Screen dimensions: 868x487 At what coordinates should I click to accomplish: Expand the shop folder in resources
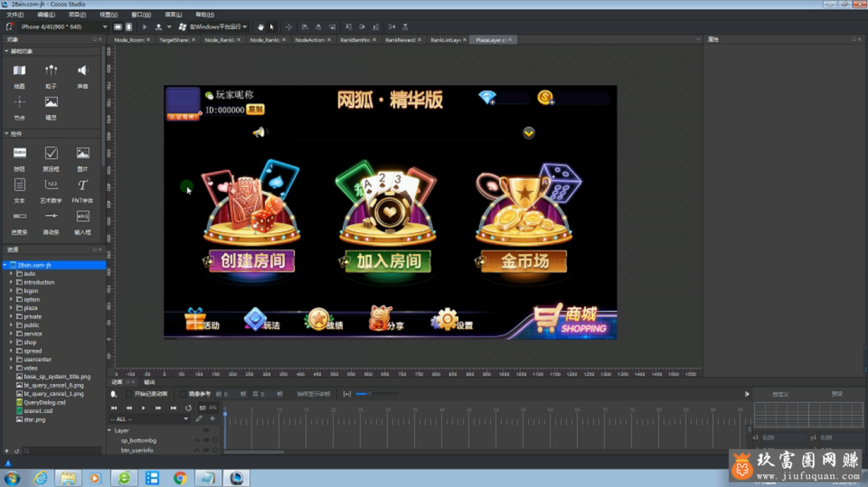click(x=11, y=342)
